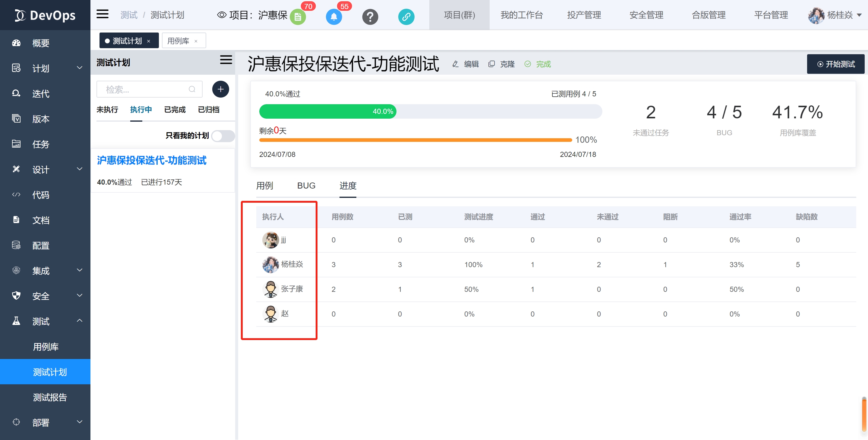Switch to the BUG tab
The image size is (868, 440).
(306, 186)
